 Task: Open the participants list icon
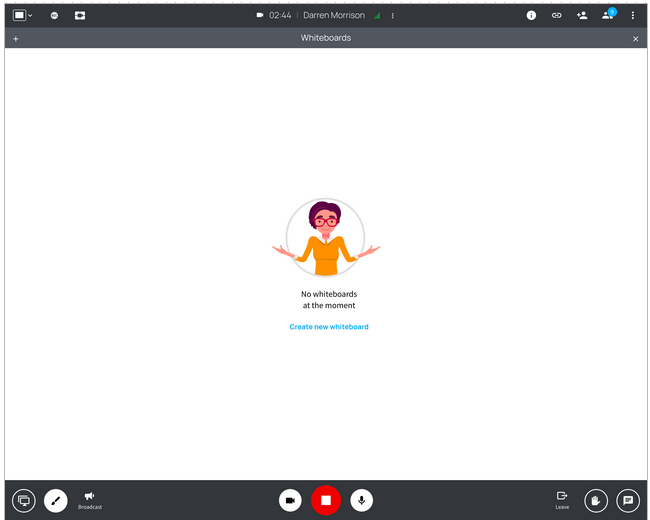(x=608, y=15)
